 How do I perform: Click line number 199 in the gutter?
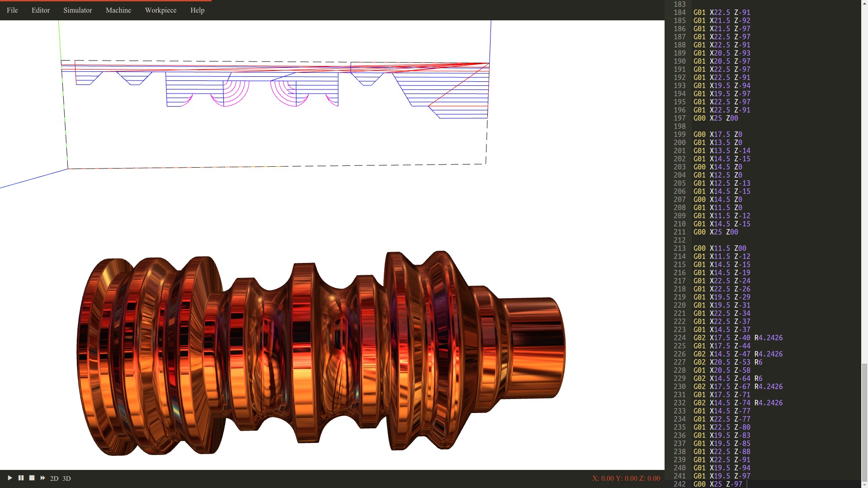pos(679,135)
